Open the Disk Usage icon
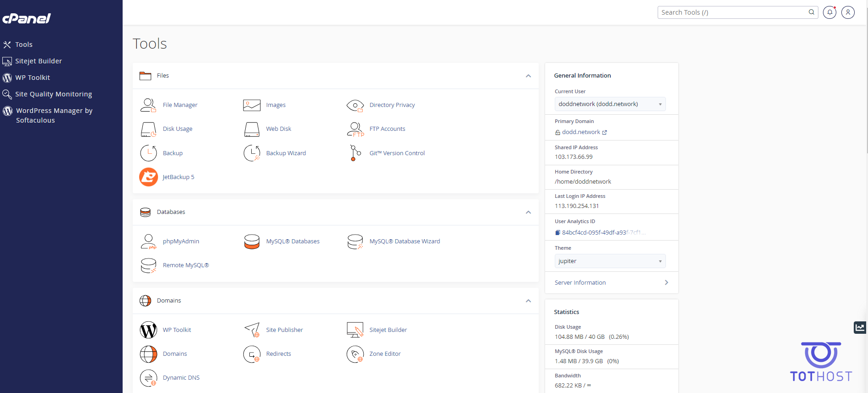This screenshot has height=393, width=868. click(x=148, y=129)
